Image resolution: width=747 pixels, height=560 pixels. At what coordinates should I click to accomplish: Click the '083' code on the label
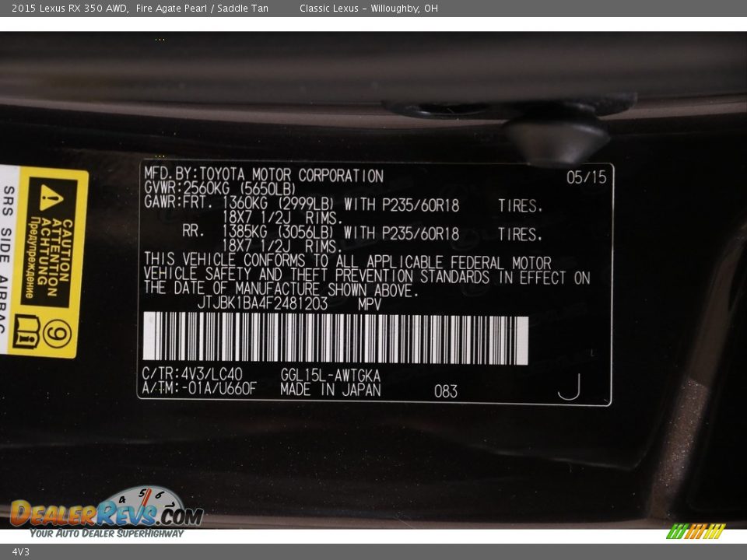tap(446, 391)
